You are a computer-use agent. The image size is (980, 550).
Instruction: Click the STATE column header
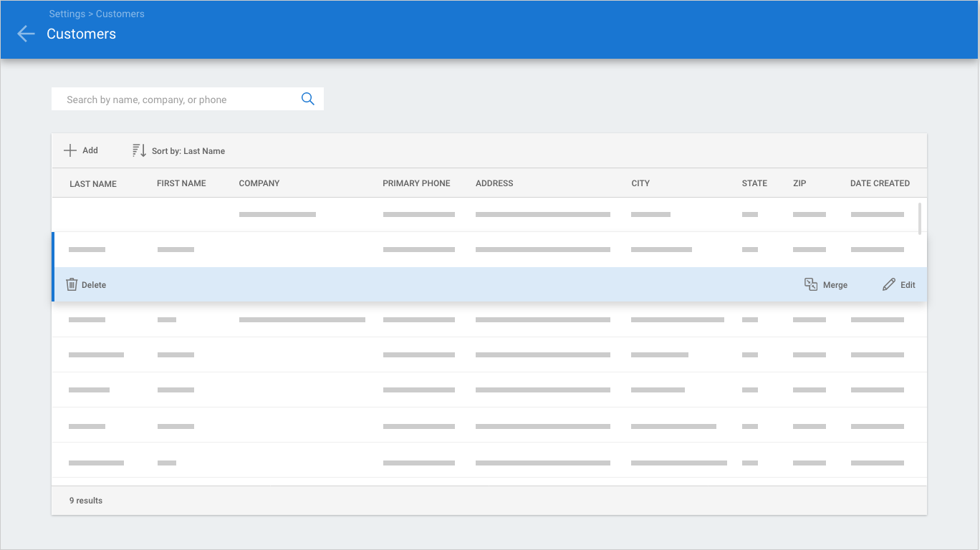tap(754, 183)
